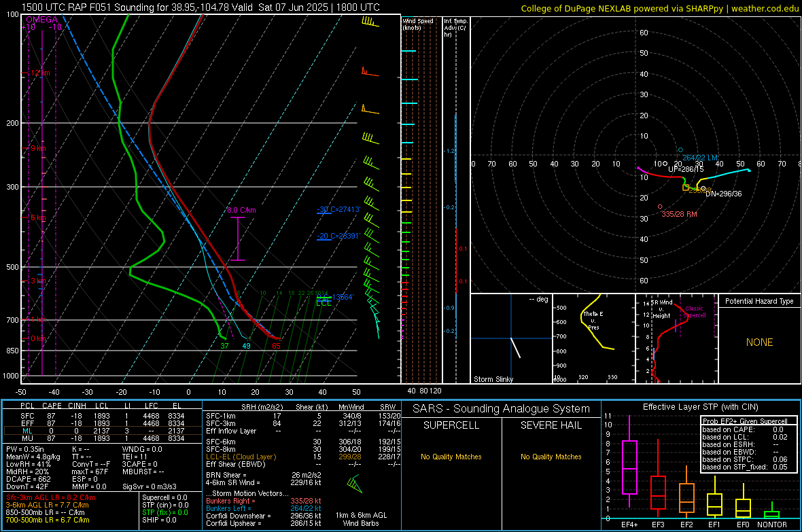Screen dimensions: 802x532
Task: Click the CINH column header
Action: pyautogui.click(x=77, y=406)
